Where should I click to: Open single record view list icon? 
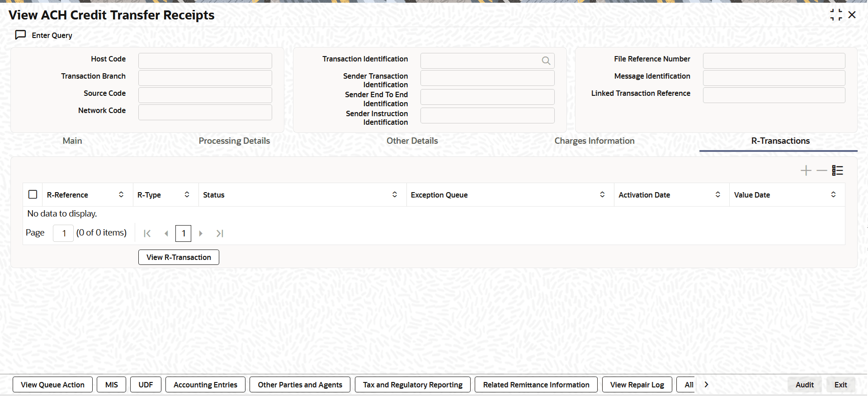pyautogui.click(x=838, y=170)
